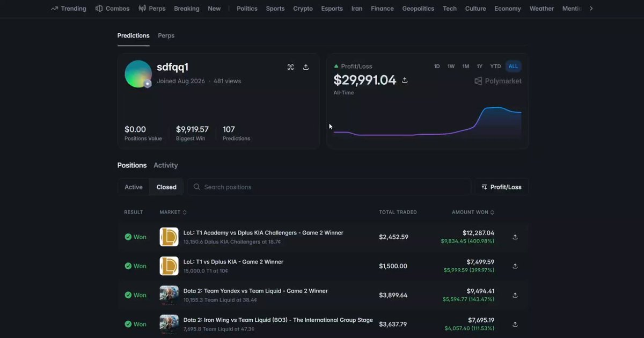This screenshot has height=338, width=644.
Task: Open LoL T1 vs Dplus KIA market
Action: (x=233, y=262)
